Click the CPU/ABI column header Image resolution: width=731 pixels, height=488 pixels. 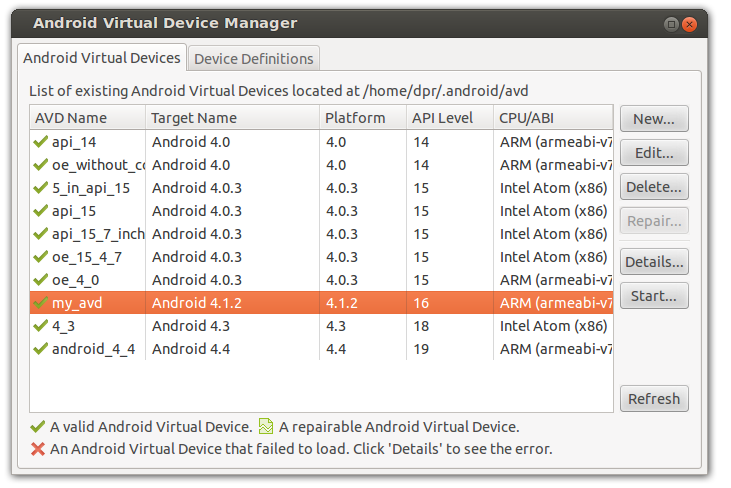click(x=553, y=117)
